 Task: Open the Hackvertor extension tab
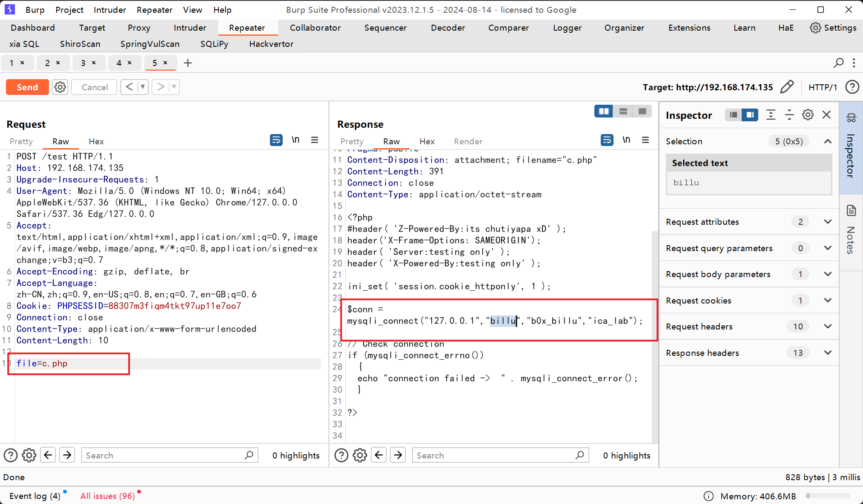pyautogui.click(x=271, y=44)
